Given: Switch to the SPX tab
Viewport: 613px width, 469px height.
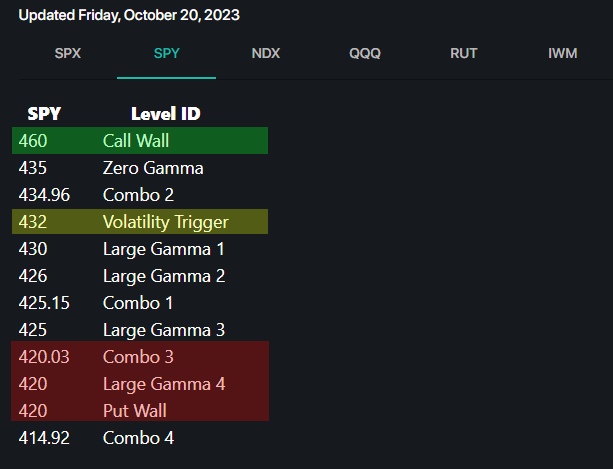Looking at the screenshot, I should [x=67, y=53].
